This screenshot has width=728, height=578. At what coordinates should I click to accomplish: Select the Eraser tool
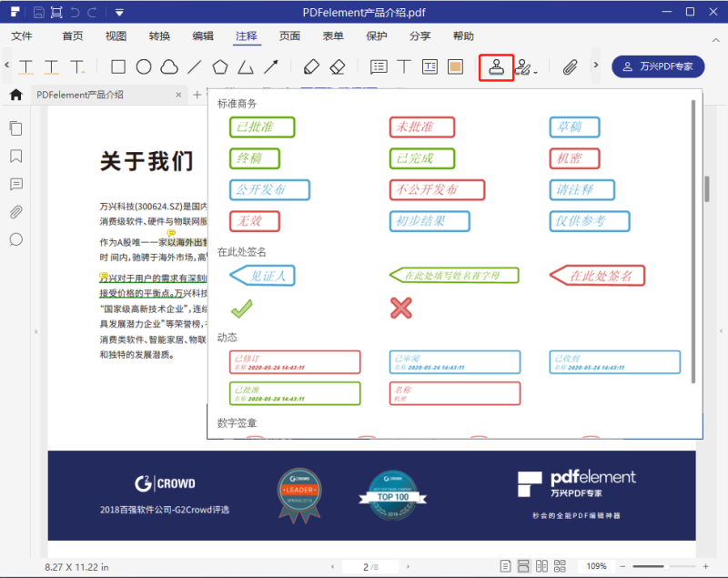pyautogui.click(x=338, y=66)
